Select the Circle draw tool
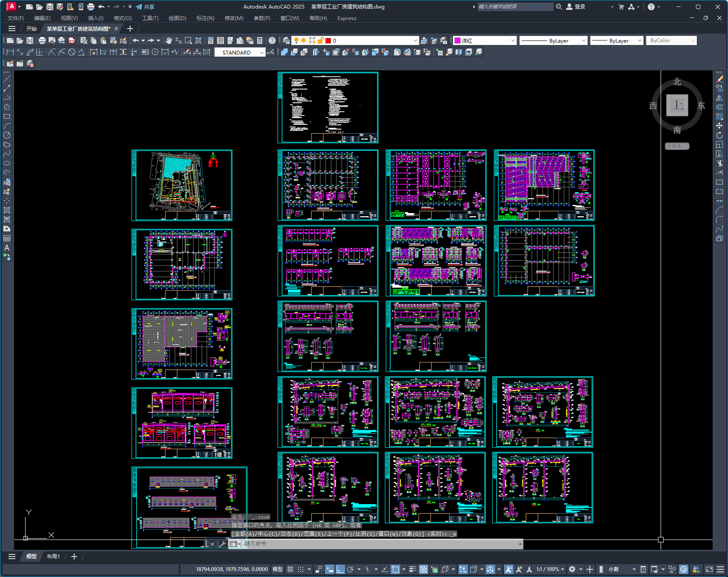Screen dimensions: 728x577 (7, 135)
